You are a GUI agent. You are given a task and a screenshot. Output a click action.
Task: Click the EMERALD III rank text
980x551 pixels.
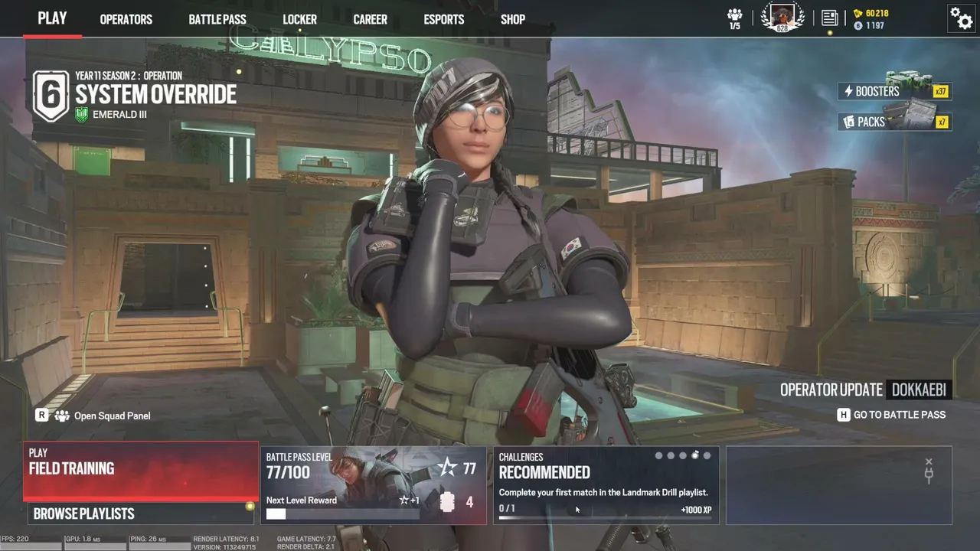pyautogui.click(x=119, y=115)
